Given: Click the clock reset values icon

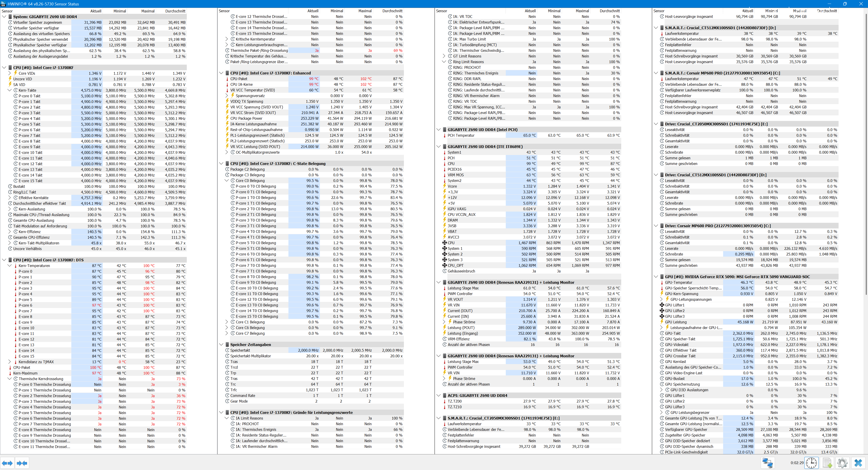Looking at the screenshot, I should pos(811,463).
